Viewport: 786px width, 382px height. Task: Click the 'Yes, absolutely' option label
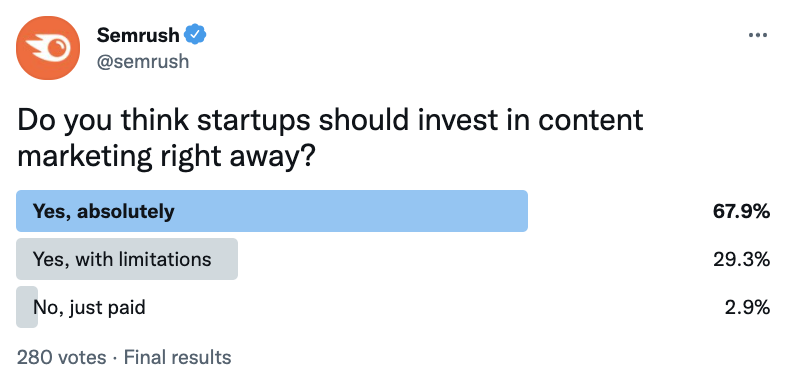click(x=104, y=212)
